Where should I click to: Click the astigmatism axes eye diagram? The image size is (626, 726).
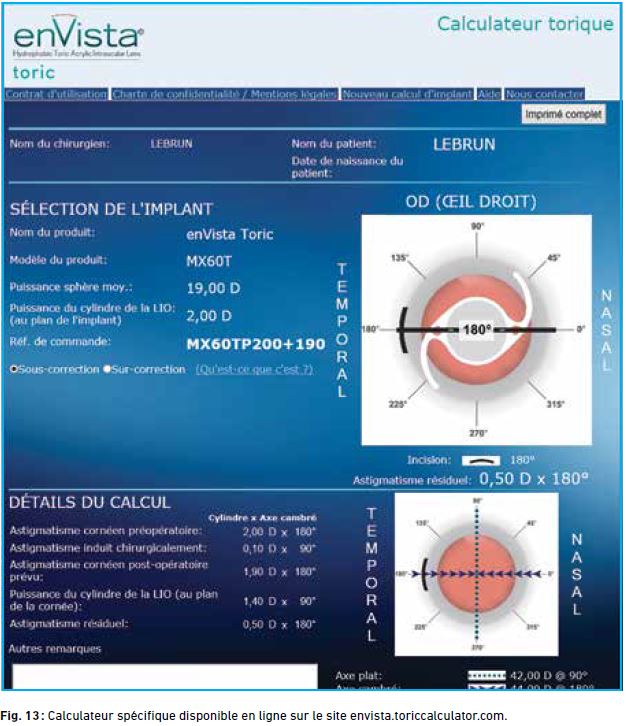(x=476, y=574)
